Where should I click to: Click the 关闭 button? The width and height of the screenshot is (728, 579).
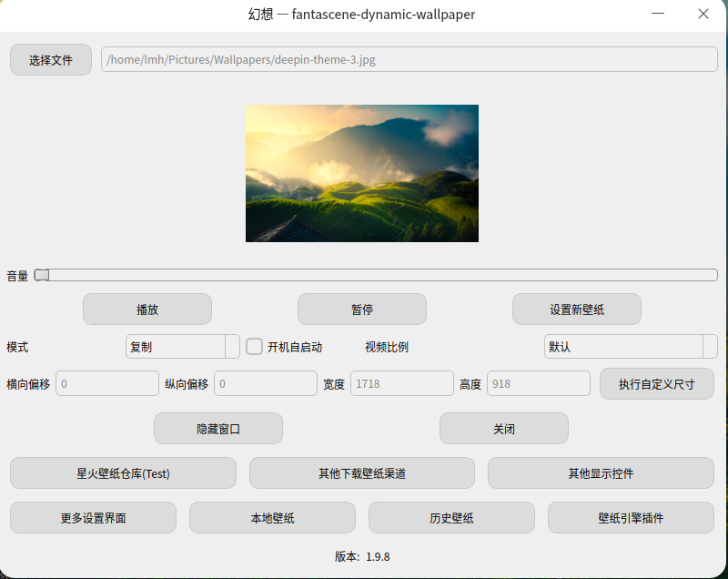[x=504, y=429]
